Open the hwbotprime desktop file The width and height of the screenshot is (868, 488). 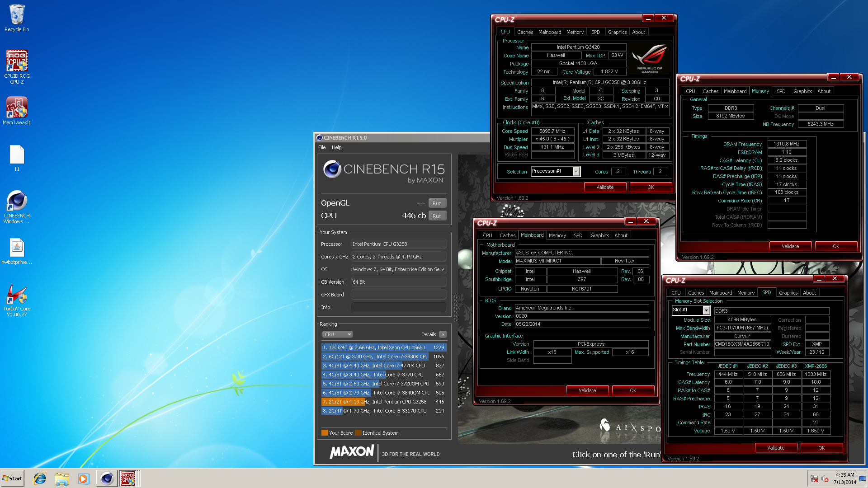click(17, 251)
